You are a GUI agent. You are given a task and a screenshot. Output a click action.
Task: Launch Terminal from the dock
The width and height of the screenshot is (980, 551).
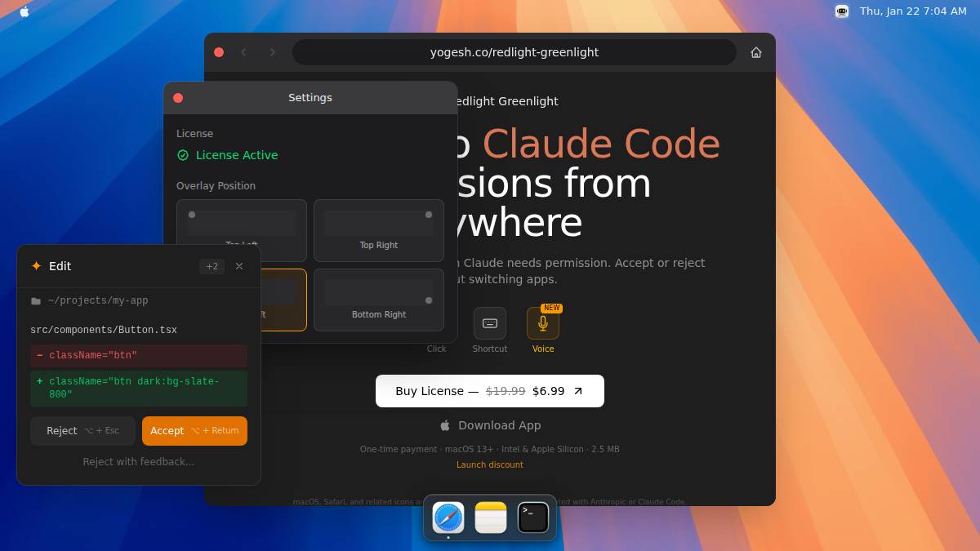[533, 518]
